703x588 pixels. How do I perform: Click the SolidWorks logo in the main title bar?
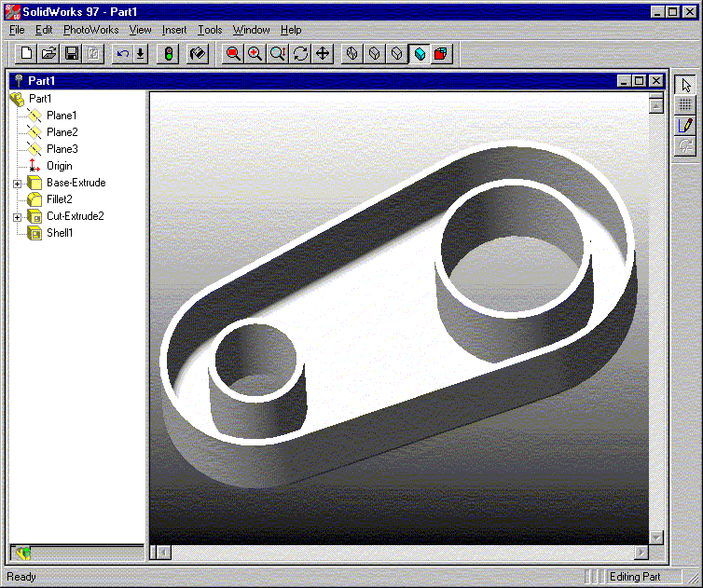point(12,12)
